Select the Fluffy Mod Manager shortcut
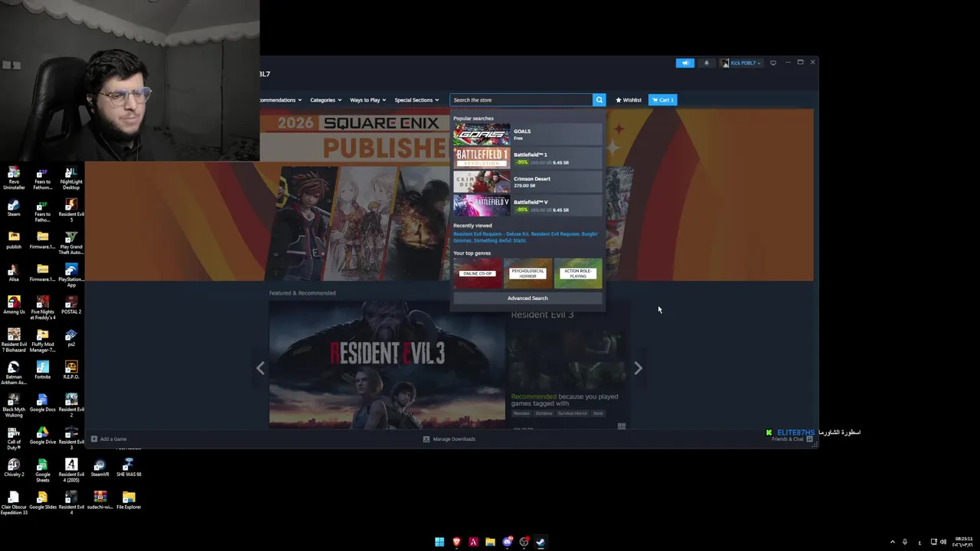Screen dimensions: 980x551 43,341
